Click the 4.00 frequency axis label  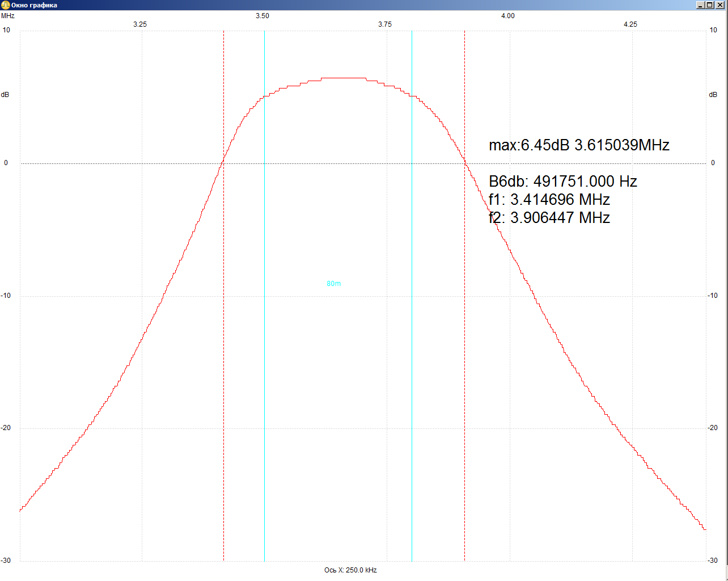coord(507,16)
